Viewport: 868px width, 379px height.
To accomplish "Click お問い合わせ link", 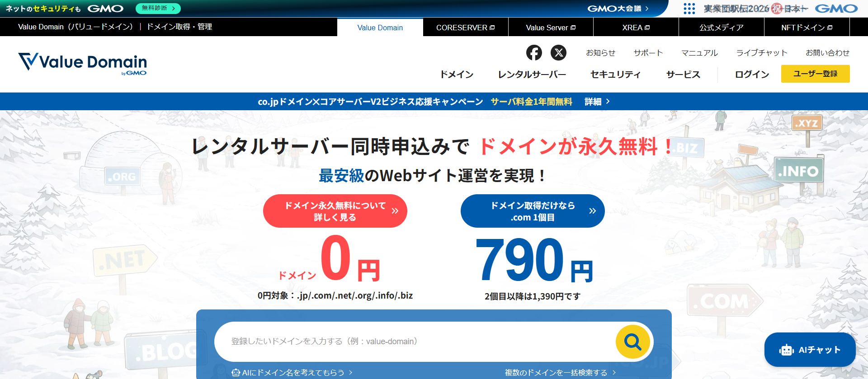I will pyautogui.click(x=828, y=53).
